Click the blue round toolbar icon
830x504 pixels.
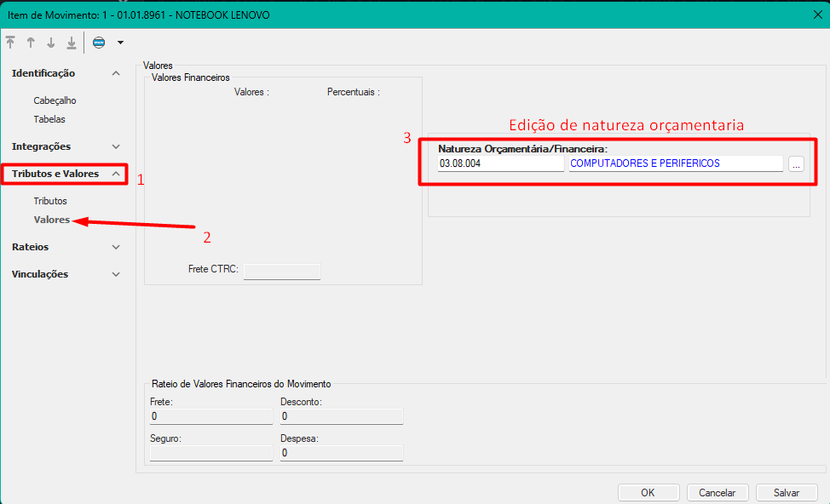[99, 43]
